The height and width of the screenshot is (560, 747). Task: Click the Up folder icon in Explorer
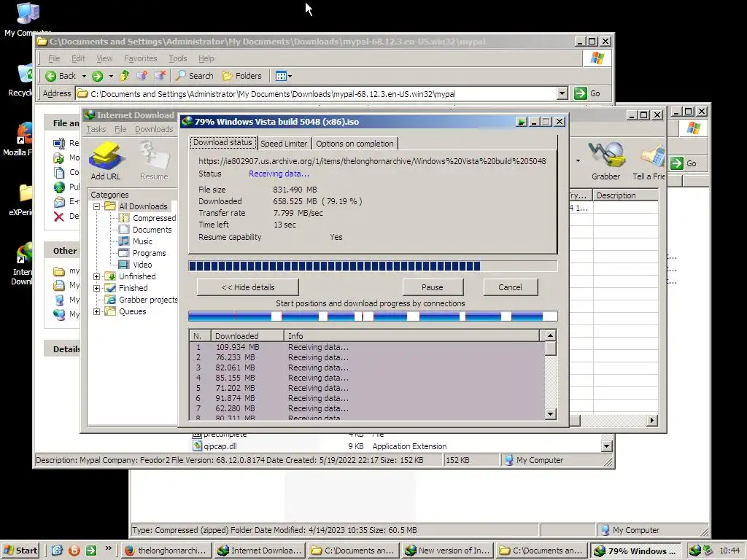coord(124,76)
